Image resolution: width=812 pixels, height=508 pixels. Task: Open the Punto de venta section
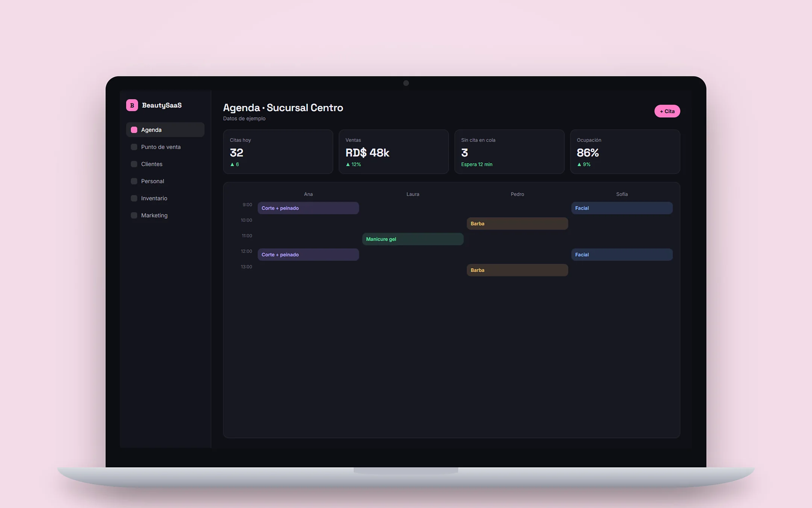[x=165, y=147]
